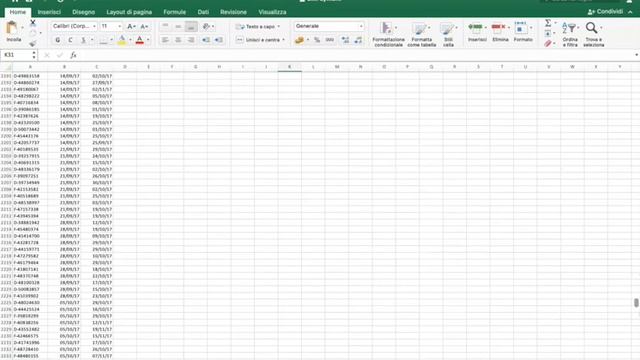
Task: Align cell text right
Action: pyautogui.click(x=191, y=40)
